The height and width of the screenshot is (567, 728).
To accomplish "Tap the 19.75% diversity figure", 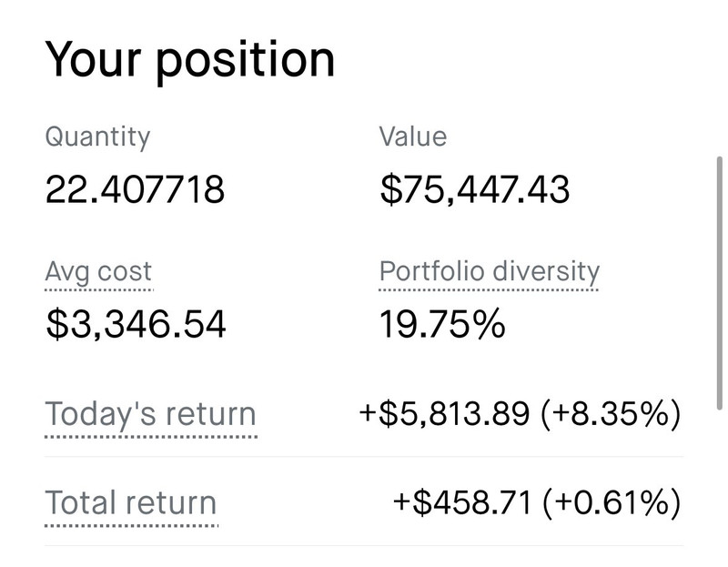I will tap(441, 324).
